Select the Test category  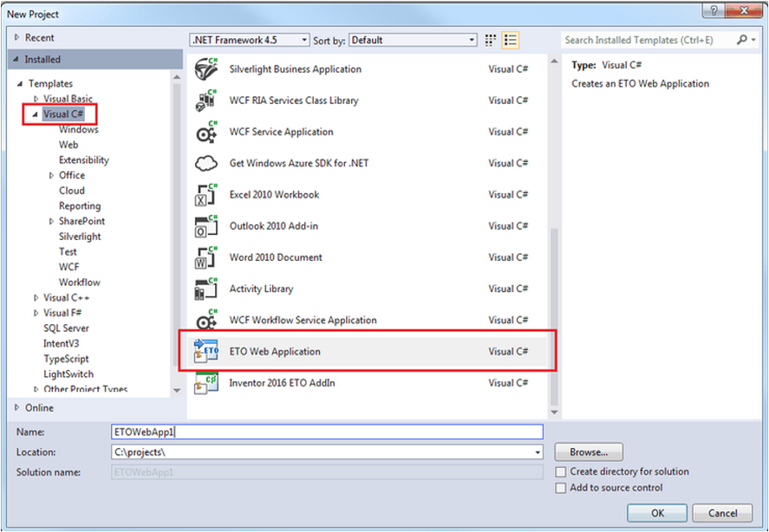[x=68, y=251]
